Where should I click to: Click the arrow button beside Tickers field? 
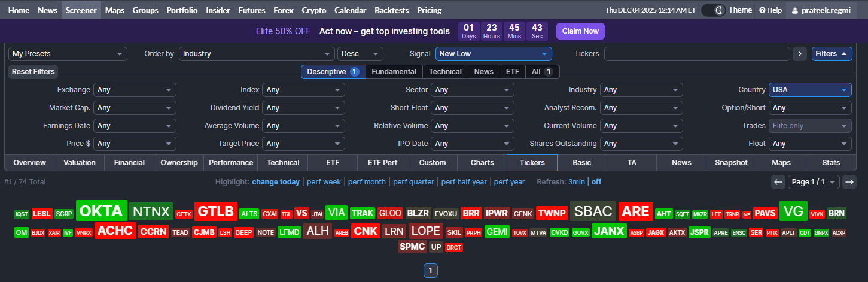tap(800, 54)
